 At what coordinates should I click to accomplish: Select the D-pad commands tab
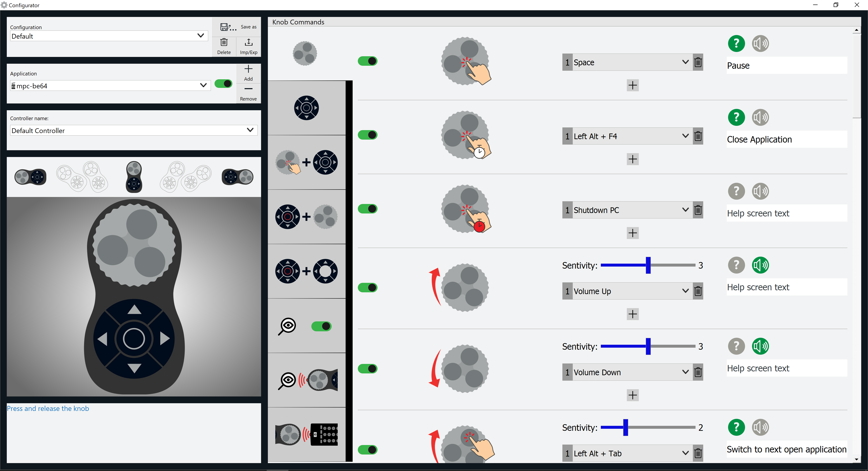click(307, 108)
